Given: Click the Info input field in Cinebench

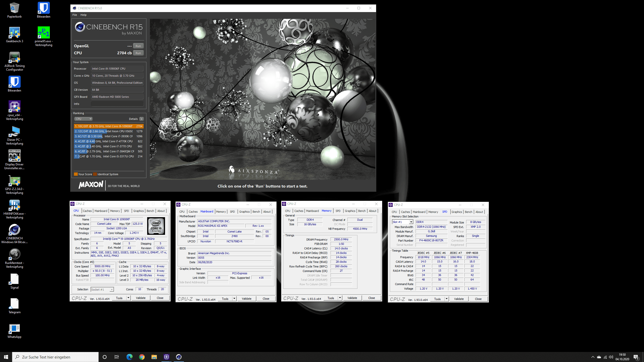Looking at the screenshot, I should 117,104.
